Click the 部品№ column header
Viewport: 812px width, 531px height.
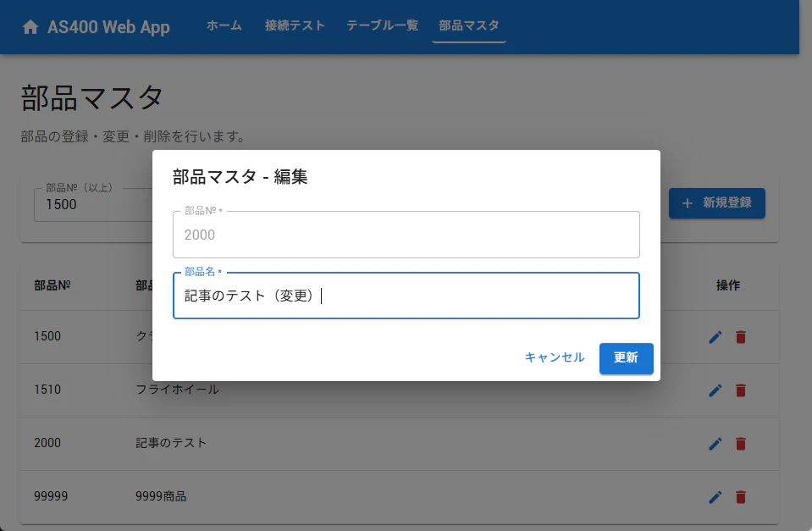click(x=52, y=285)
